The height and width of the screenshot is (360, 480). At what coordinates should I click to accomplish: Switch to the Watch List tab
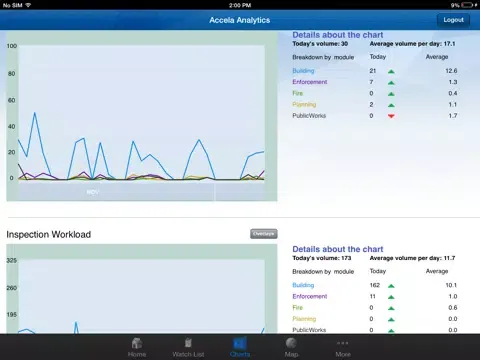point(188,347)
